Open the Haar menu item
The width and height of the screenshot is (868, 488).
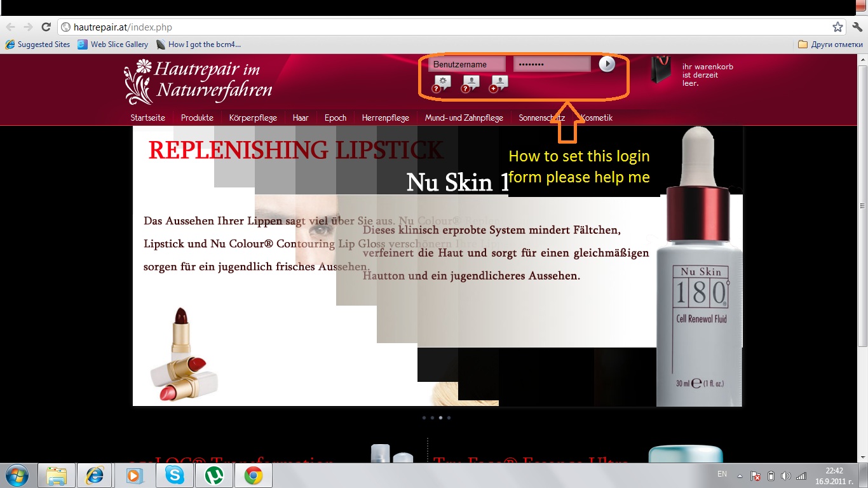pyautogui.click(x=301, y=118)
